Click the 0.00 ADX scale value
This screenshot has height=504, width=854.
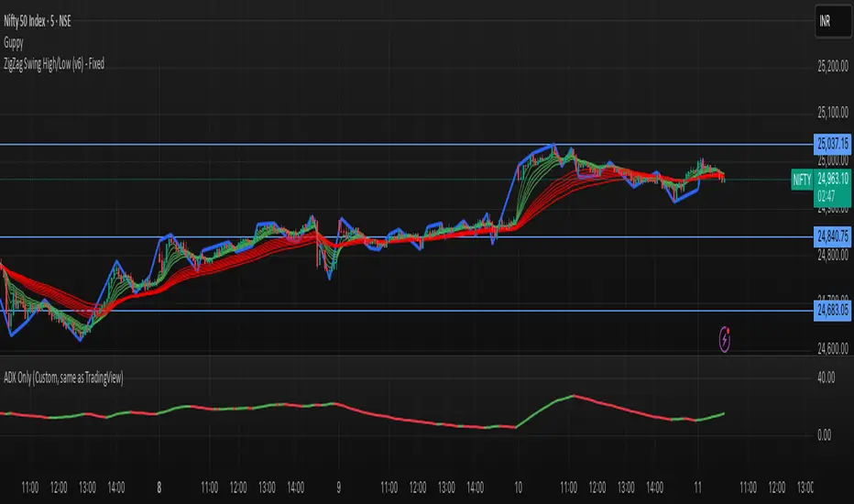coord(824,434)
